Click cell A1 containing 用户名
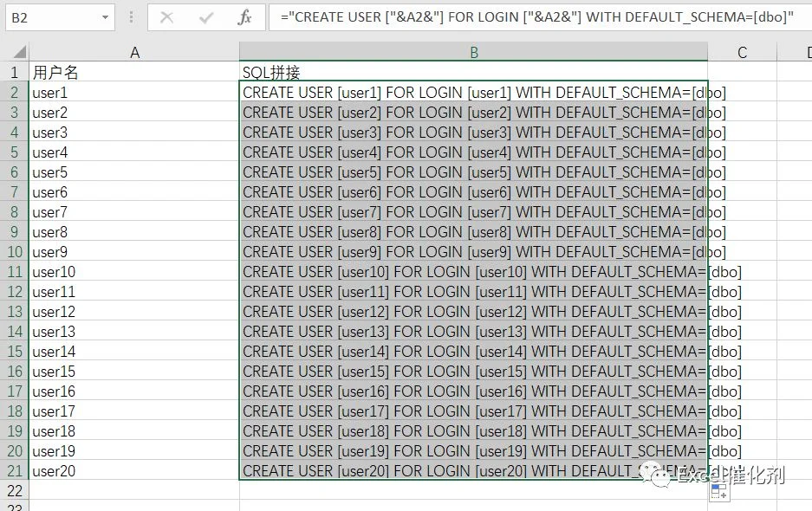The width and height of the screenshot is (812, 511). tap(134, 72)
